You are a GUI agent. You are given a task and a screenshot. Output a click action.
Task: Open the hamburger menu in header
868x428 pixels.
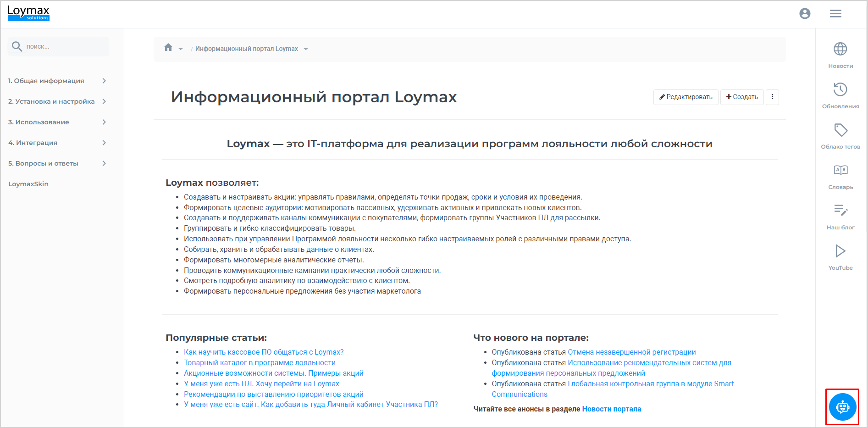pyautogui.click(x=835, y=14)
